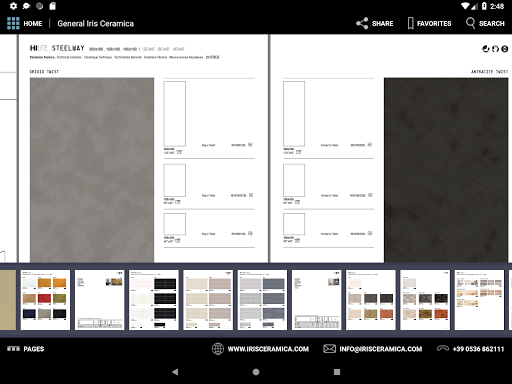Open the settings gear in status bar
Image resolution: width=512 pixels, height=384 pixels.
coord(13,6)
